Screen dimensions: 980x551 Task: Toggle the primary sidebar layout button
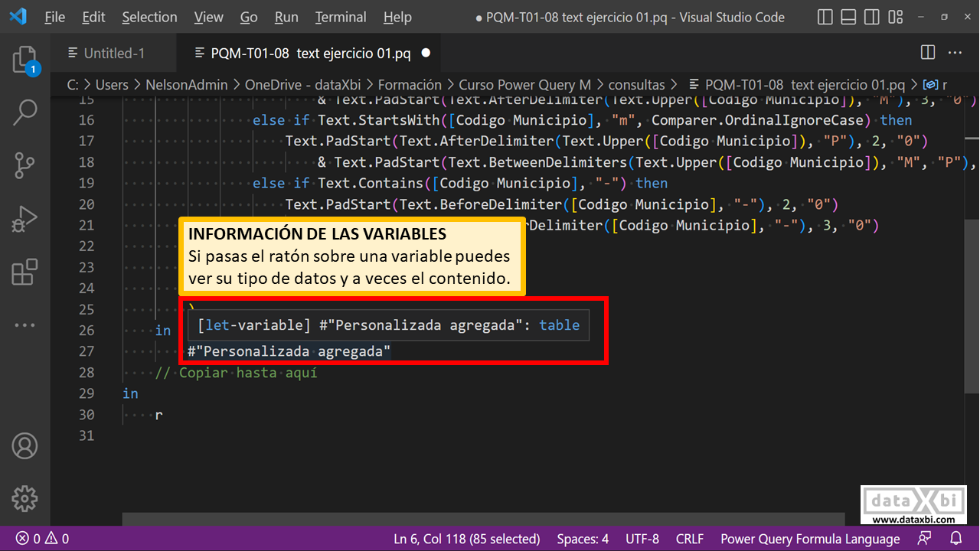point(825,17)
